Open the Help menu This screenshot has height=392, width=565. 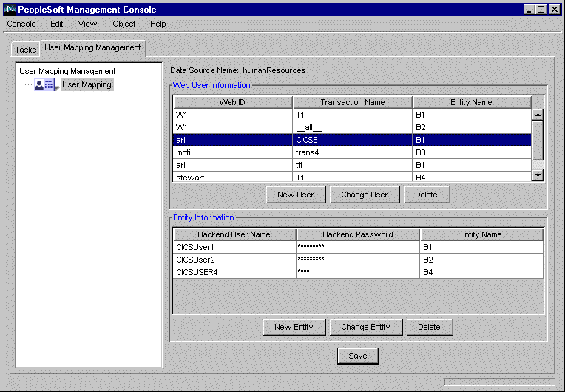[158, 24]
